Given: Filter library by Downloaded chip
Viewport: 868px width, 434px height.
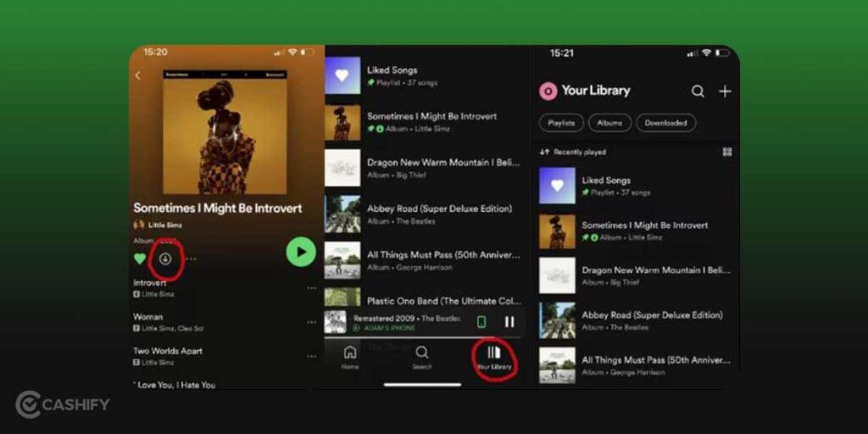Looking at the screenshot, I should [666, 123].
